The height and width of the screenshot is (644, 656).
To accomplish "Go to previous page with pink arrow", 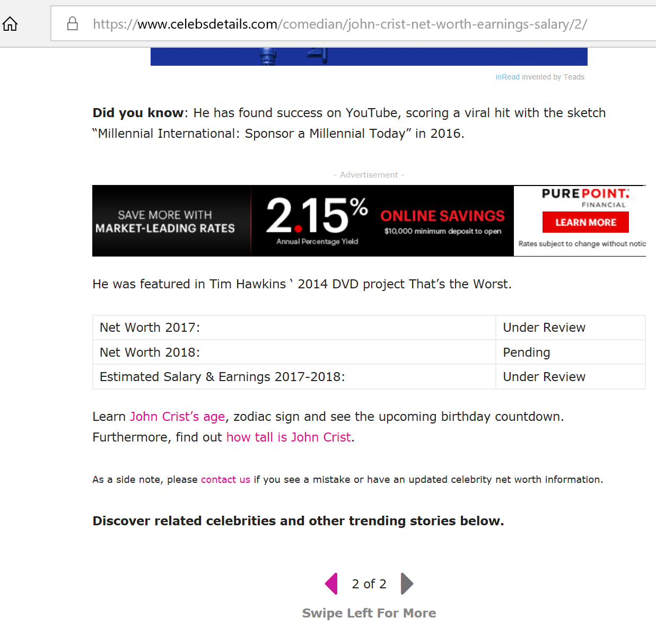I will (331, 584).
